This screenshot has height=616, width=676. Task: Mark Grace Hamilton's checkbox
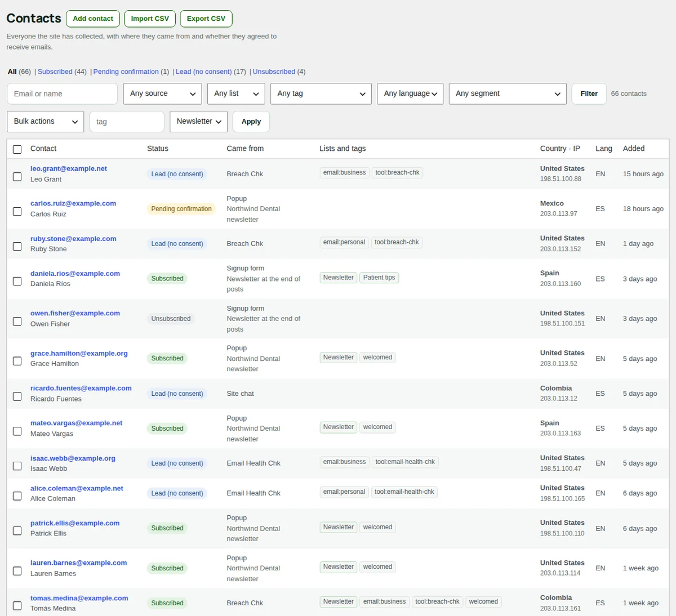pos(17,361)
